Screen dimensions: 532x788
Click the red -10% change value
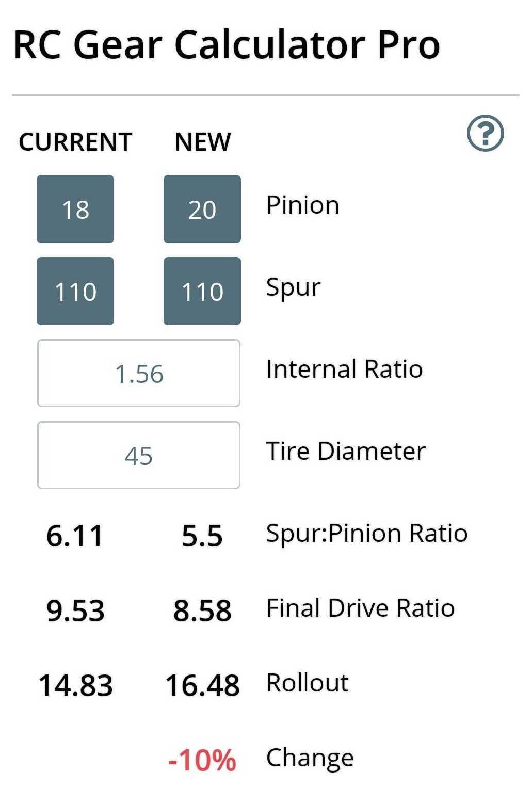click(202, 760)
